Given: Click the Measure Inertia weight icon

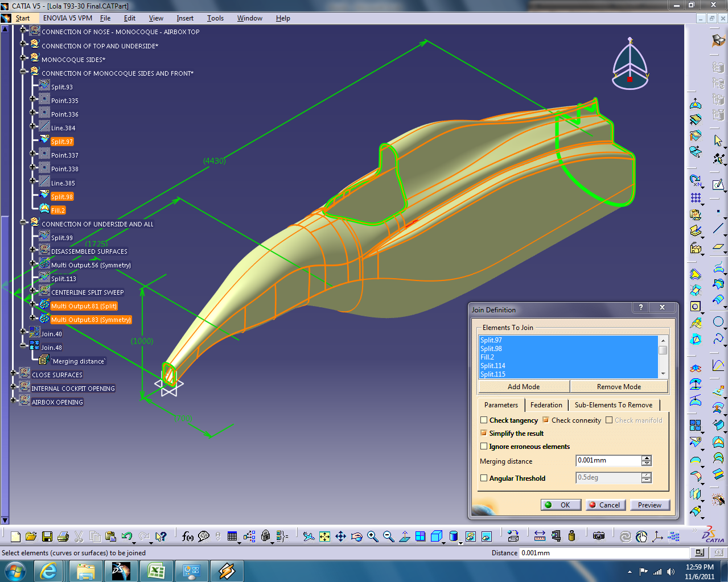Looking at the screenshot, I should pos(571,536).
